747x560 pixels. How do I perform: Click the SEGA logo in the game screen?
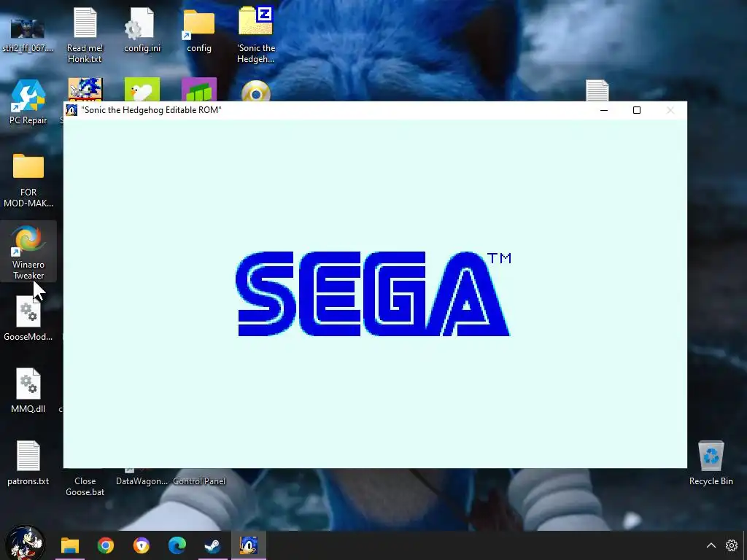(x=373, y=293)
